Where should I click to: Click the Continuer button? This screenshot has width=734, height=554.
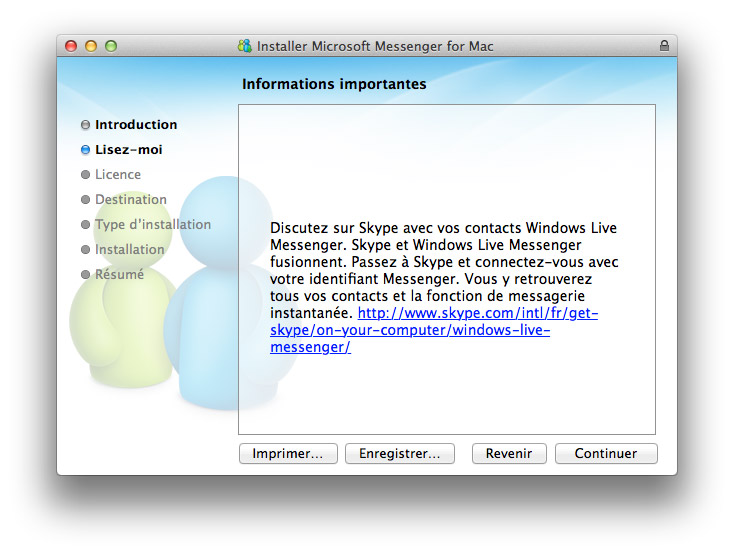[606, 453]
